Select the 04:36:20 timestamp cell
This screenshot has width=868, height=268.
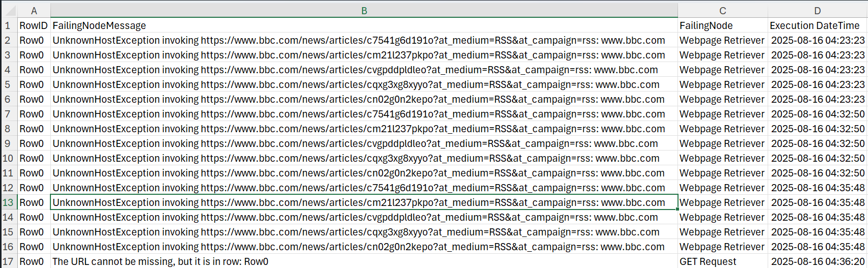(817, 261)
